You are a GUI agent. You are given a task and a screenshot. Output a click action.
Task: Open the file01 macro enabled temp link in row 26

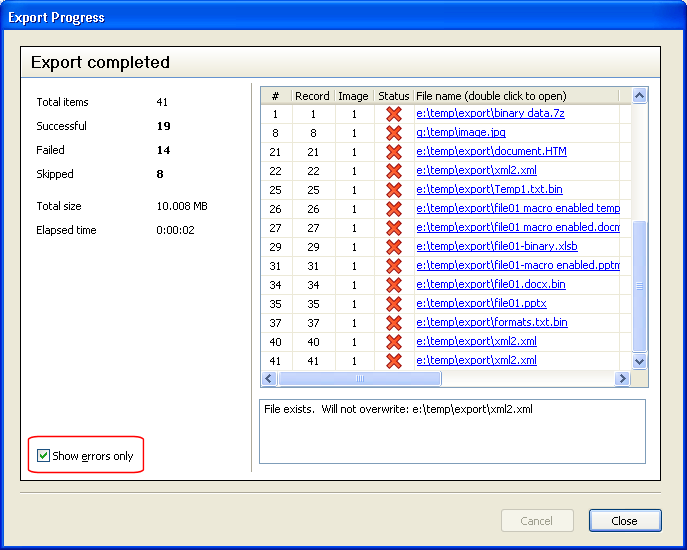tap(518, 208)
